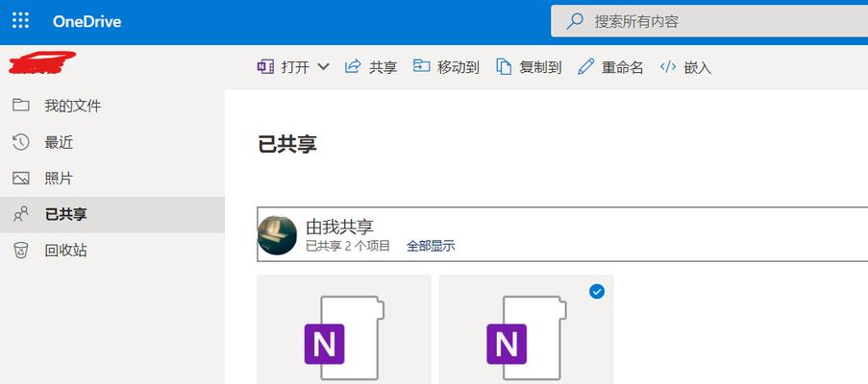Viewport: 868px width, 384px height.
Task: Click the 共享 label in toolbar
Action: coord(384,67)
